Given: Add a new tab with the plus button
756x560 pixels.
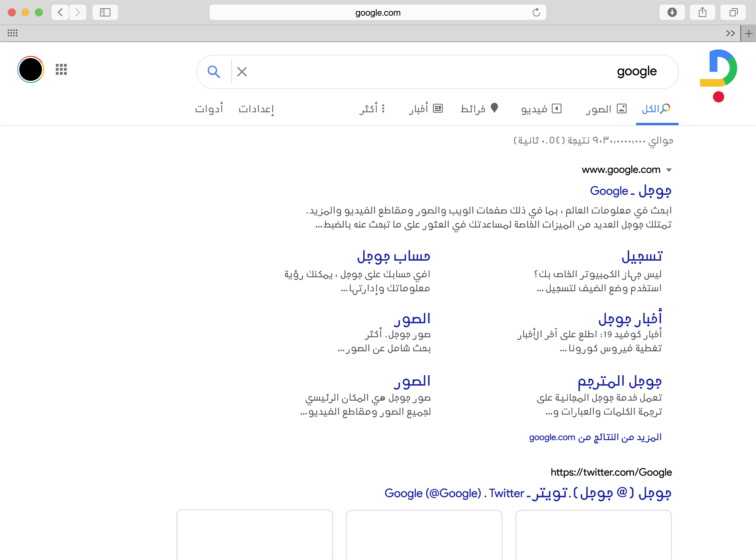Looking at the screenshot, I should tap(749, 33).
